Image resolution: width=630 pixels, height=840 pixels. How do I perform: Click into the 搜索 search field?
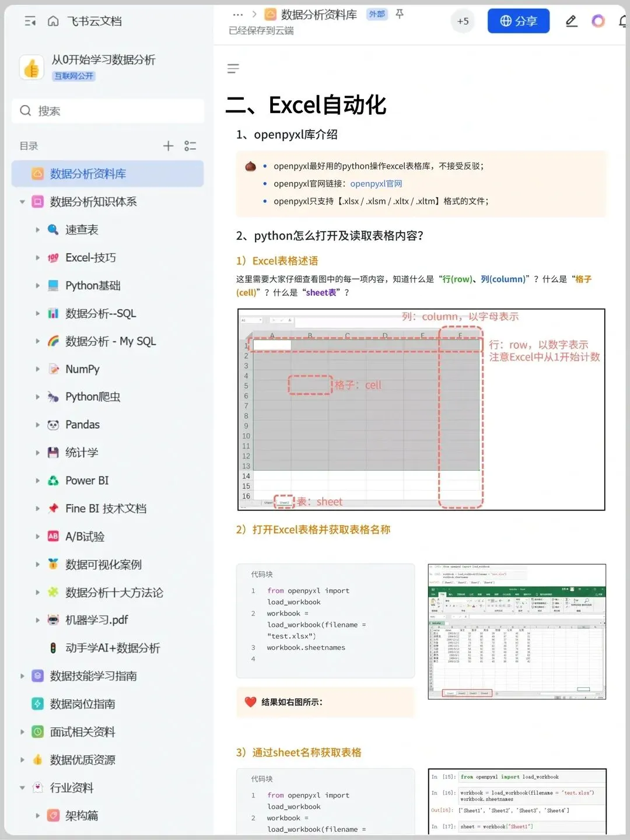click(x=108, y=111)
